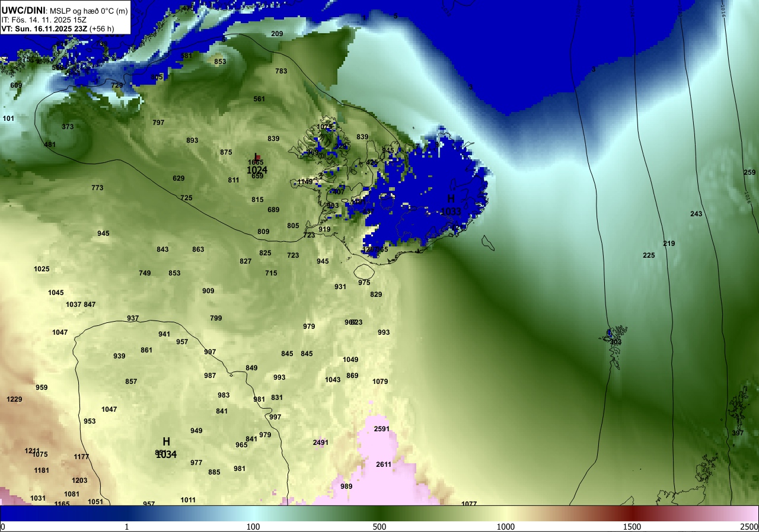
Task: Click the 1077 height value
Action: [x=469, y=504]
